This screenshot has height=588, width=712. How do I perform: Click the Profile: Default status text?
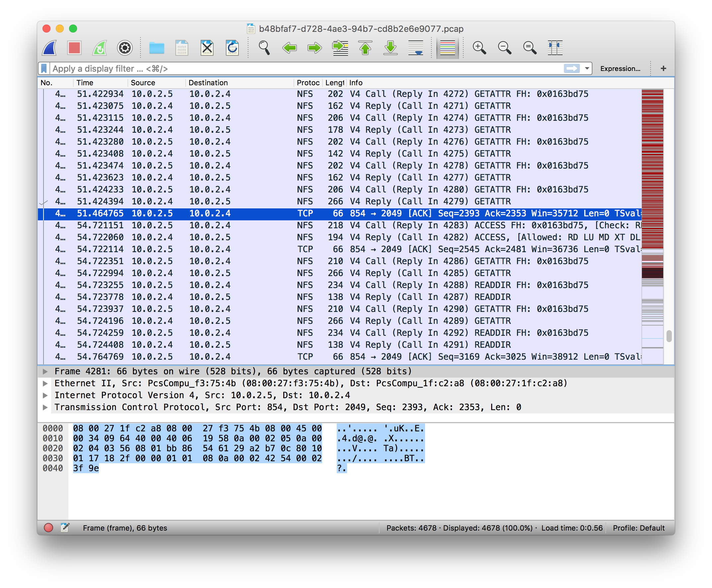639,528
